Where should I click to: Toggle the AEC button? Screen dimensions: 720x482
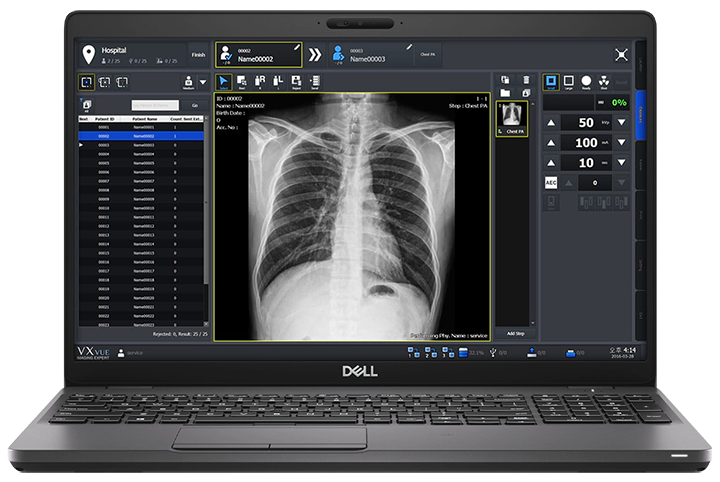coord(550,183)
